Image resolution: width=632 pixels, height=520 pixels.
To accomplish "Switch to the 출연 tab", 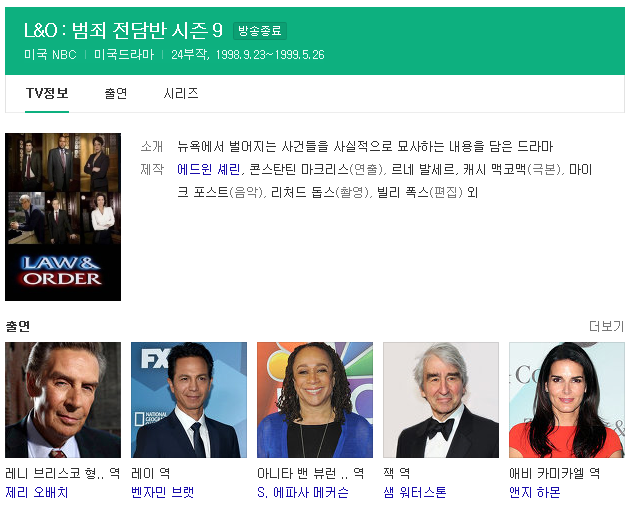I will click(x=116, y=94).
